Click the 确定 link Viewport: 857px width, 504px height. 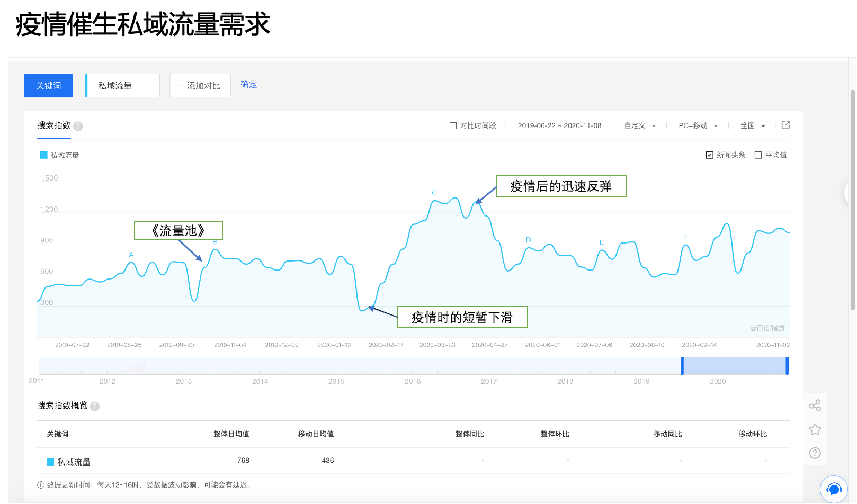pyautogui.click(x=248, y=85)
